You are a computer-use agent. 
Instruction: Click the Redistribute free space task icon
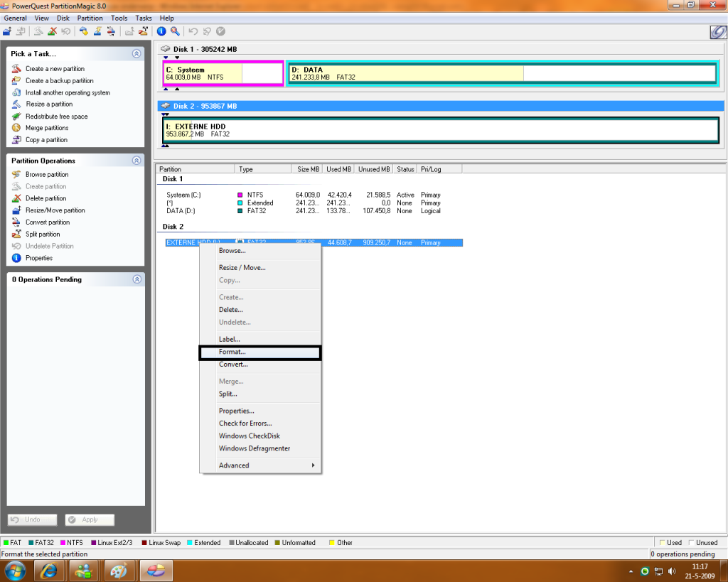coord(16,116)
